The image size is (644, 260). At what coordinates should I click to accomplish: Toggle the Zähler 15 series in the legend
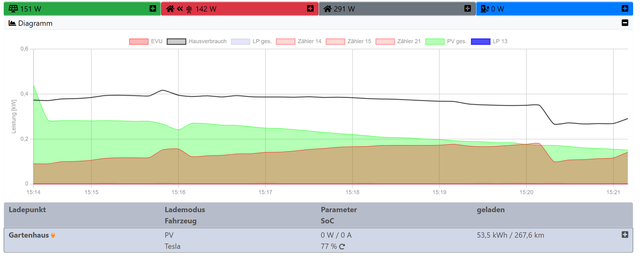[348, 41]
